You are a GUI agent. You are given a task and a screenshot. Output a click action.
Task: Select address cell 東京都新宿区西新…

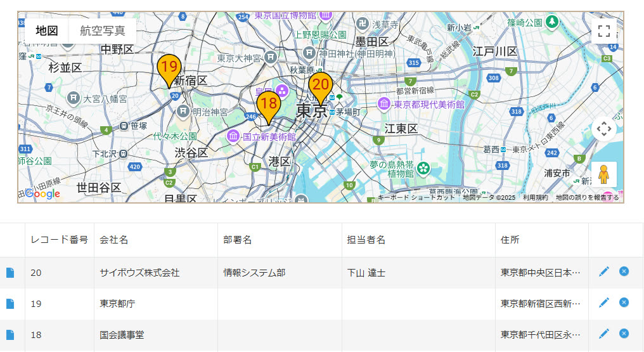pyautogui.click(x=542, y=304)
